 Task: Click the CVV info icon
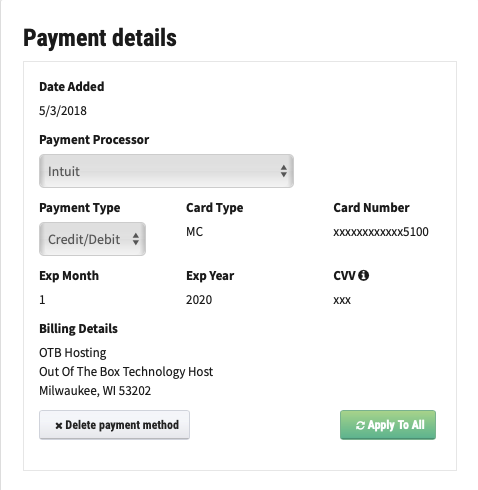pos(363,275)
